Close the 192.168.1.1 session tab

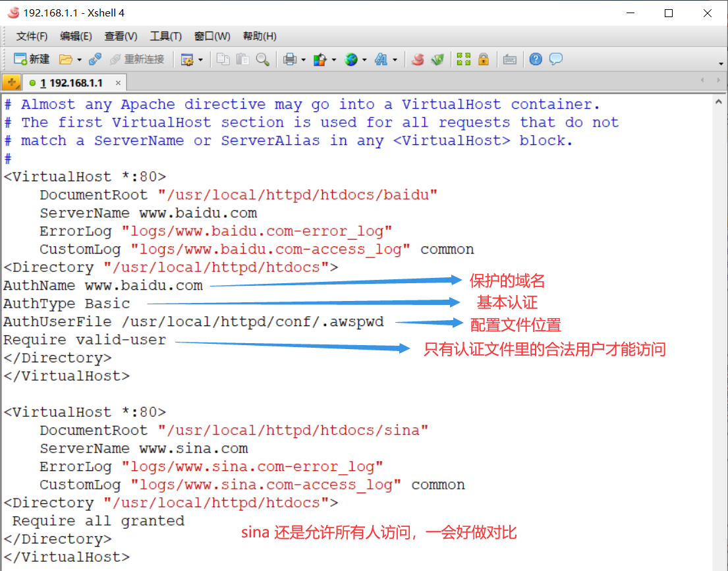tap(118, 83)
